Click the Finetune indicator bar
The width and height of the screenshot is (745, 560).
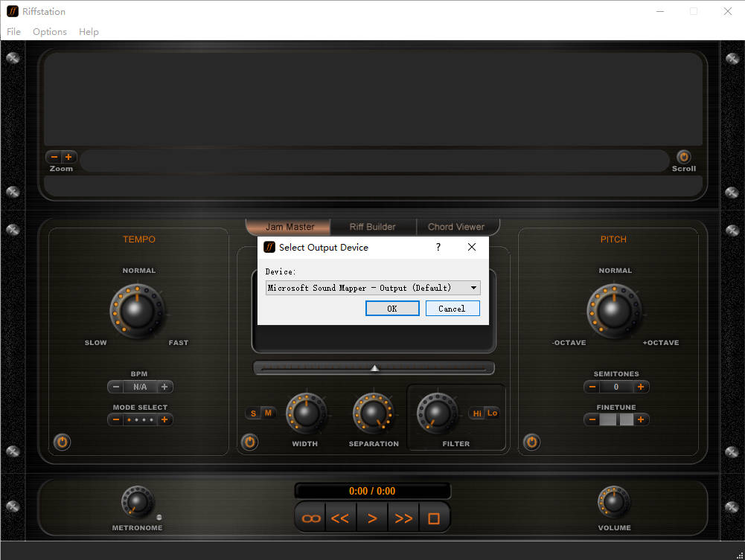616,419
